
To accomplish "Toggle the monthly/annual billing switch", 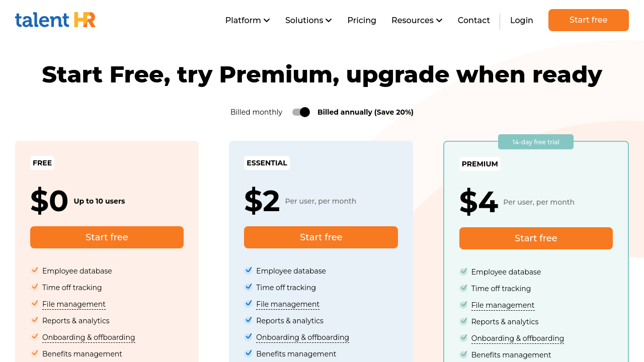I will coord(301,112).
